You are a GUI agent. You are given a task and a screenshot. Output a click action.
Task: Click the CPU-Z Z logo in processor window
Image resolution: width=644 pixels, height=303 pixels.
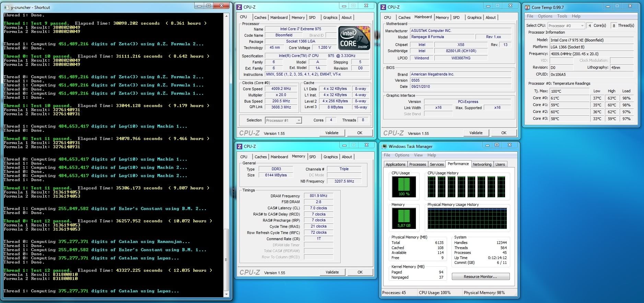[239, 7]
